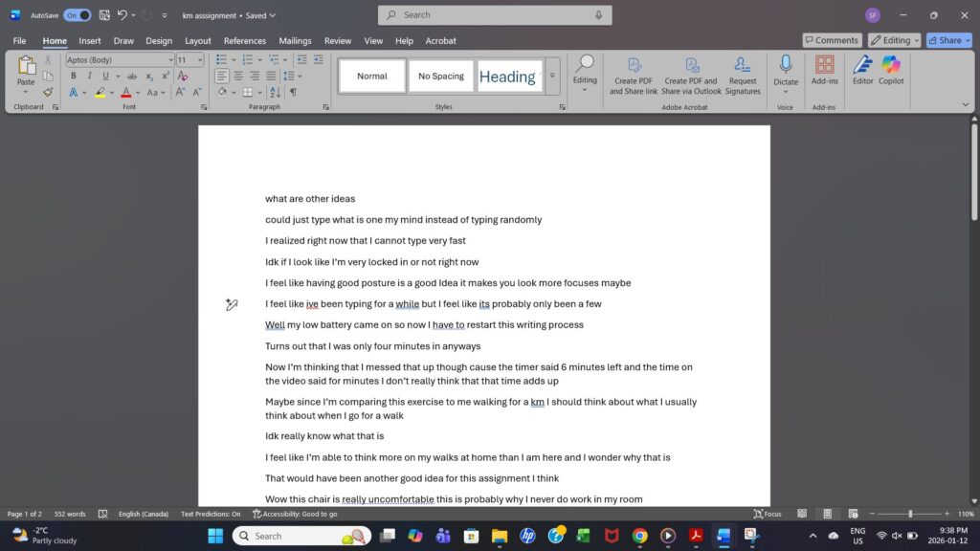Show paragraph marks with pilcrow icon
This screenshot has height=551, width=980.
tap(293, 92)
